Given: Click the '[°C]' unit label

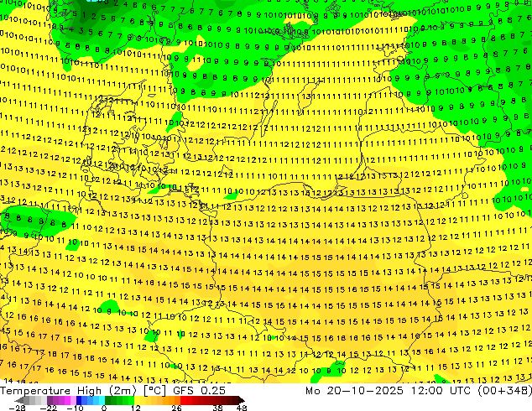Looking at the screenshot, I should tap(154, 391).
